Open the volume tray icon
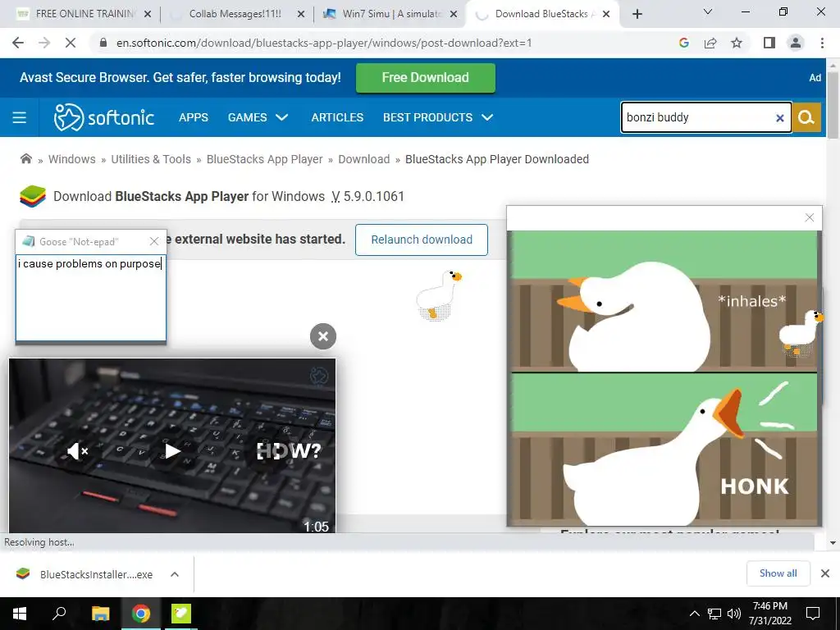The width and height of the screenshot is (840, 630). (x=734, y=614)
